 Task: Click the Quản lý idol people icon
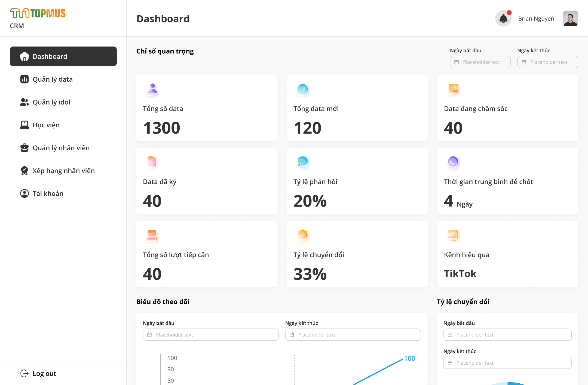[x=24, y=102]
